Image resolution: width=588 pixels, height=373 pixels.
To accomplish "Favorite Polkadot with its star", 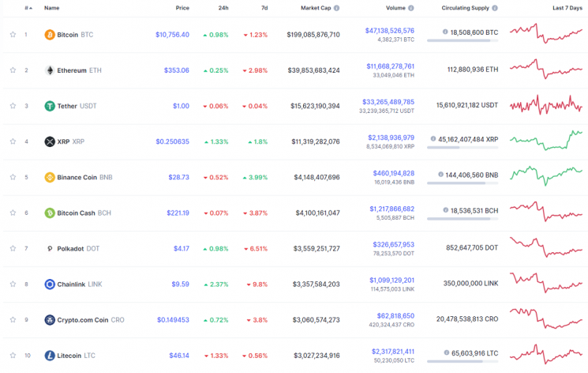I will click(x=13, y=248).
